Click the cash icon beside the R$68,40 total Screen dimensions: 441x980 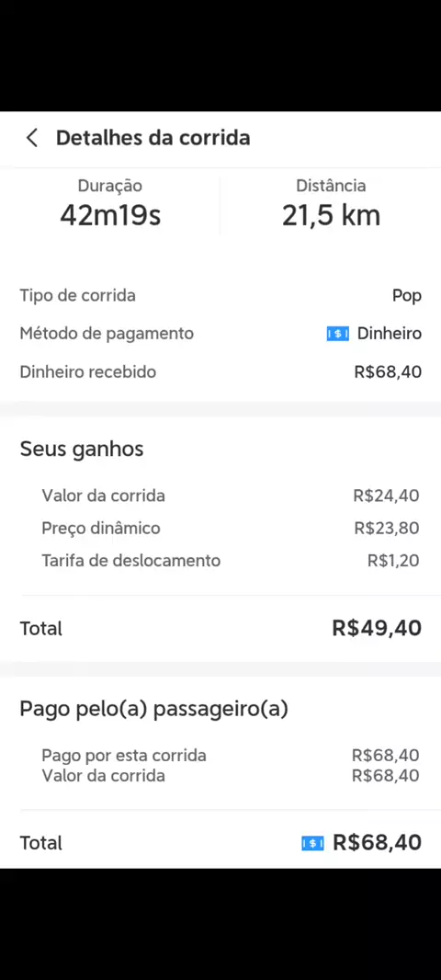click(x=312, y=844)
